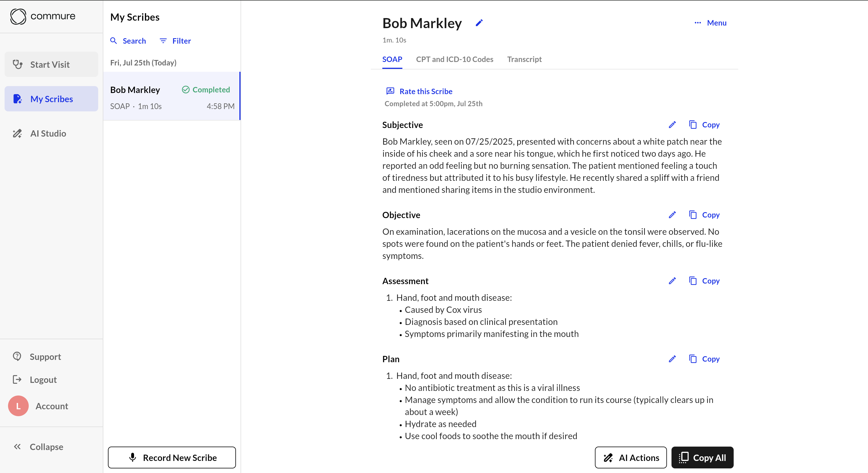Screen dimensions: 868x473
Task: Collapse the left sidebar
Action: click(x=38, y=447)
